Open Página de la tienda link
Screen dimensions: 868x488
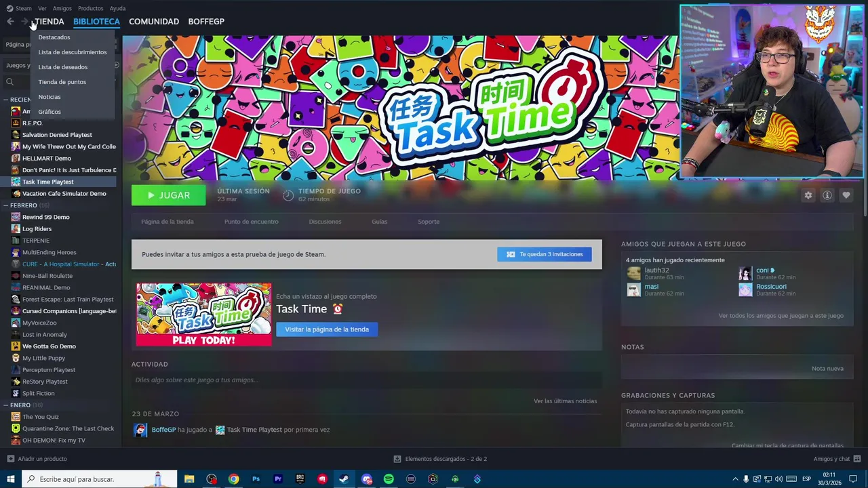(x=167, y=222)
